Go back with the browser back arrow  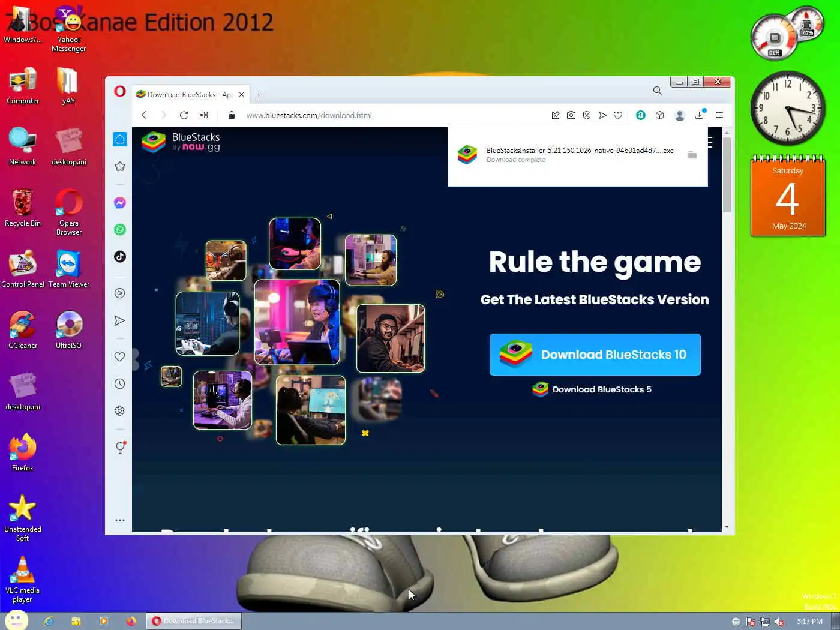[x=144, y=115]
